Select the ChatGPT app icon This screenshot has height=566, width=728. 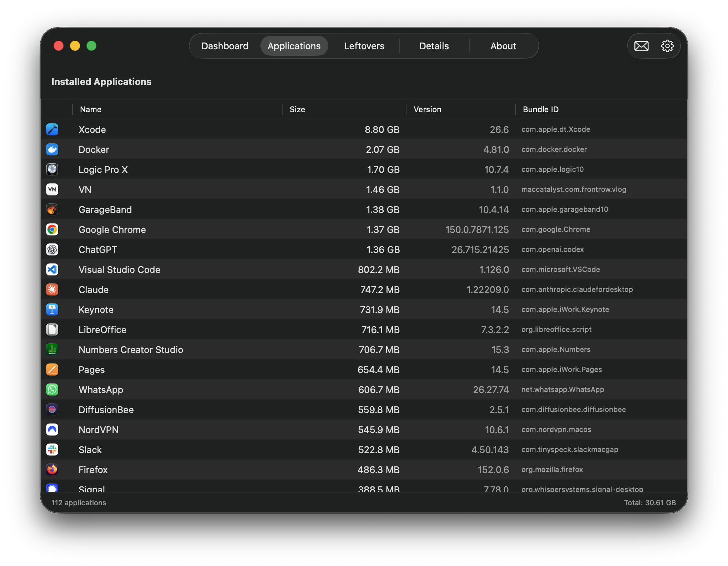(x=52, y=249)
